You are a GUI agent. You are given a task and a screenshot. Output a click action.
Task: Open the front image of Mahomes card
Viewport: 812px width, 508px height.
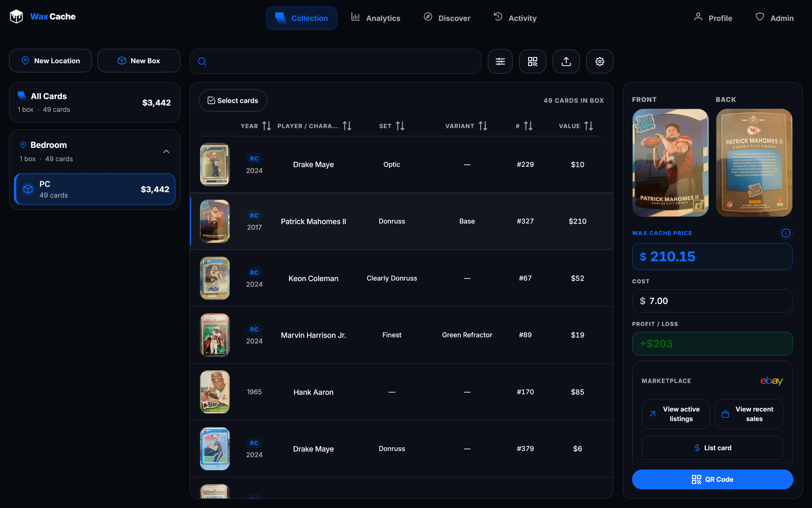pyautogui.click(x=670, y=163)
